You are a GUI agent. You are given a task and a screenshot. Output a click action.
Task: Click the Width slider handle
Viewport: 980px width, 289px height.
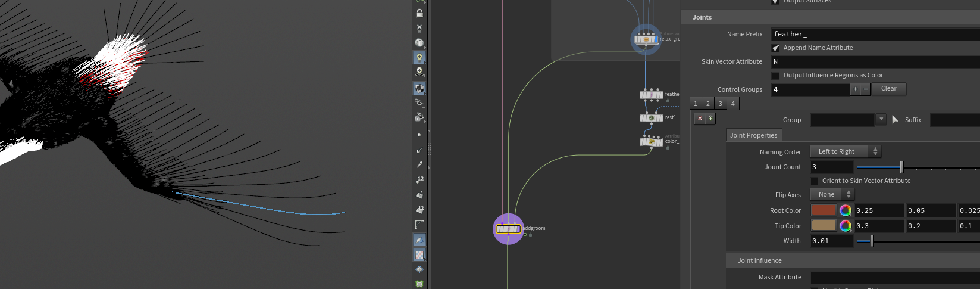point(872,241)
